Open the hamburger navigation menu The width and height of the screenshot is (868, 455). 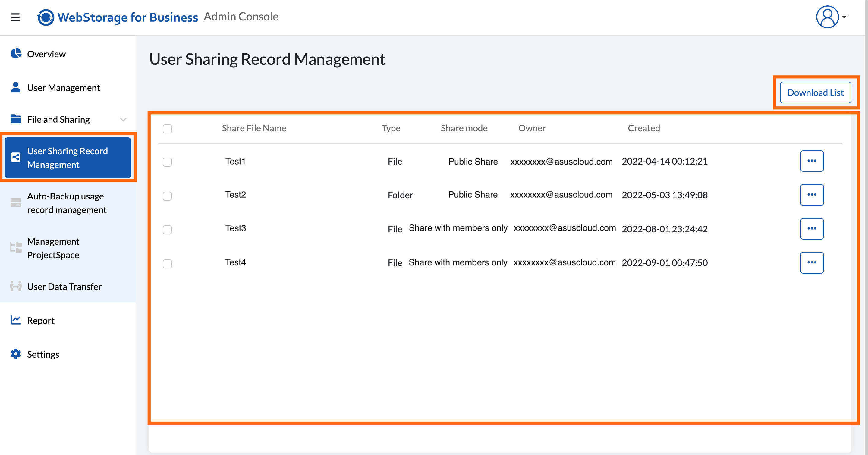[x=15, y=17]
